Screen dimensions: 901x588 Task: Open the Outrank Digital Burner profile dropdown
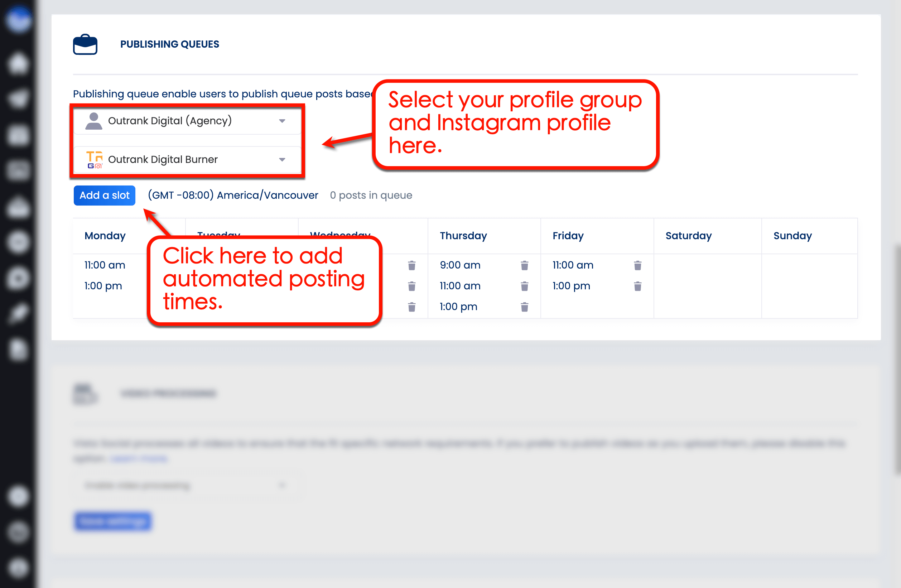[x=282, y=159]
